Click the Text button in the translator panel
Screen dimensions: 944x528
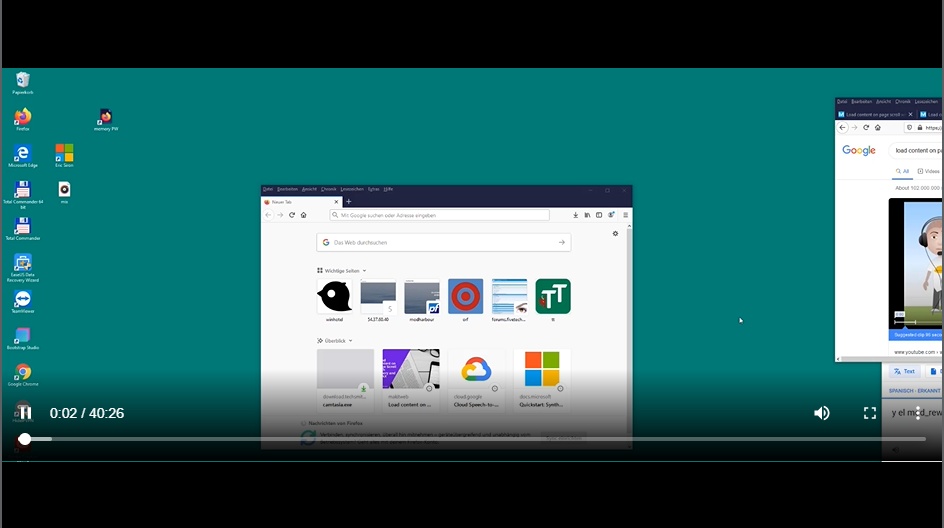(x=904, y=371)
